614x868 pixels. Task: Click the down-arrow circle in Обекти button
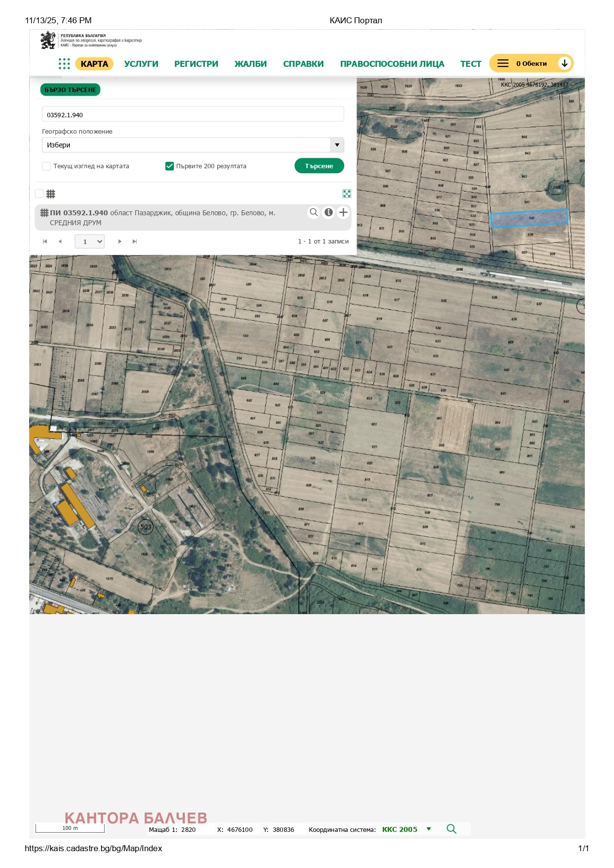[564, 63]
